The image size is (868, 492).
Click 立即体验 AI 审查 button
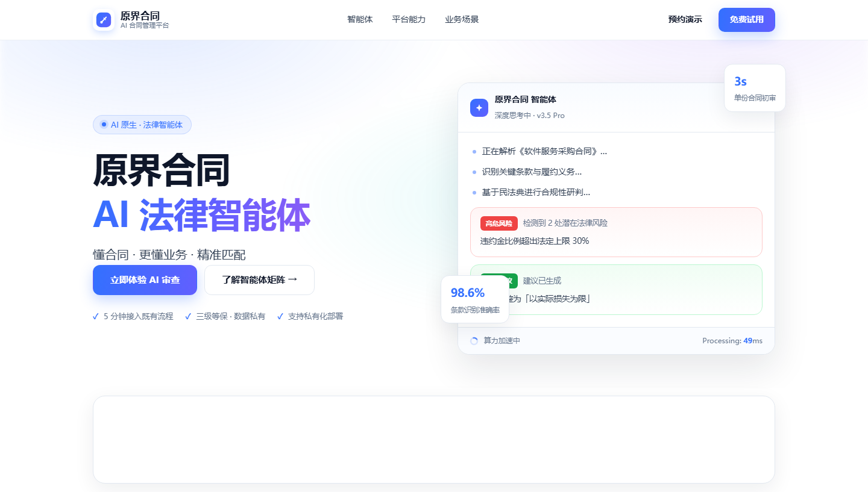(145, 280)
